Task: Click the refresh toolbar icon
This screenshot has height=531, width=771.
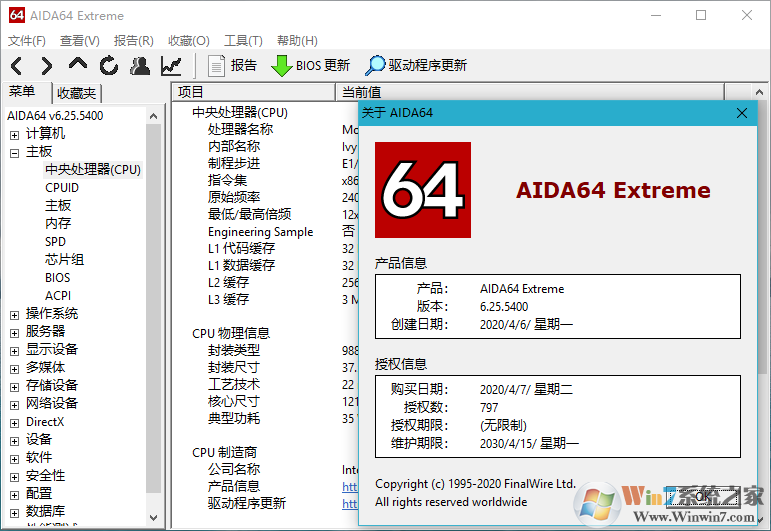Action: [x=109, y=66]
